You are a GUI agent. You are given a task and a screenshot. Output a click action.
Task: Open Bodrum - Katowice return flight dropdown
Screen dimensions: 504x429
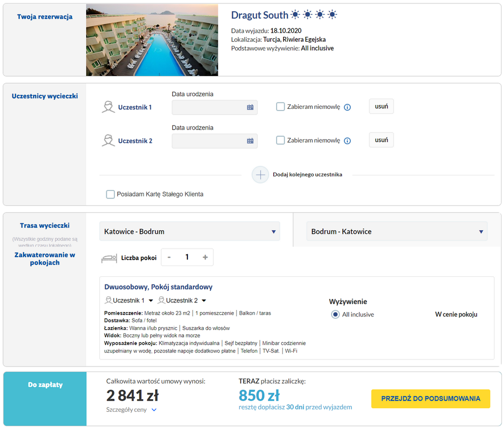tap(397, 231)
